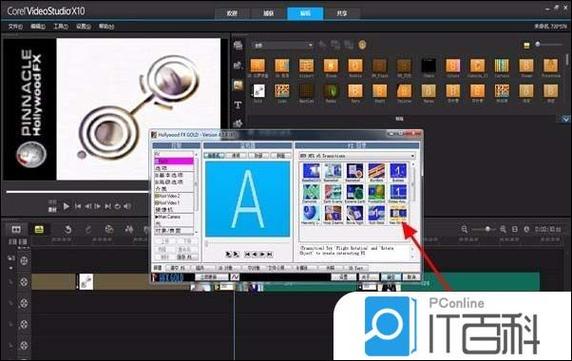The height and width of the screenshot is (361, 572).
Task: Jump to start in the VideoStudio preview
Action: click(78, 206)
